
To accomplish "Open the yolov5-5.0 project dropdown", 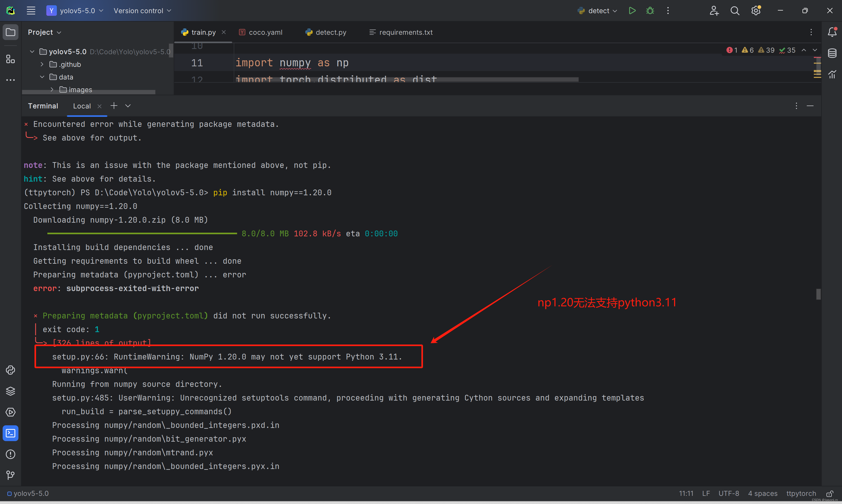I will (75, 11).
